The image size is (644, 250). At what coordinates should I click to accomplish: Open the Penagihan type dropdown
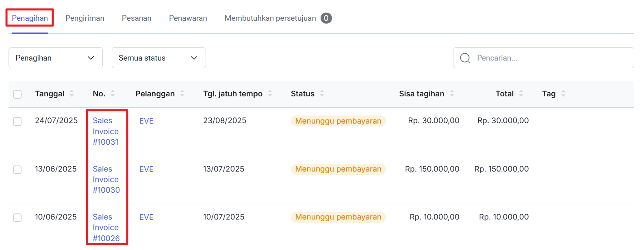(x=55, y=58)
